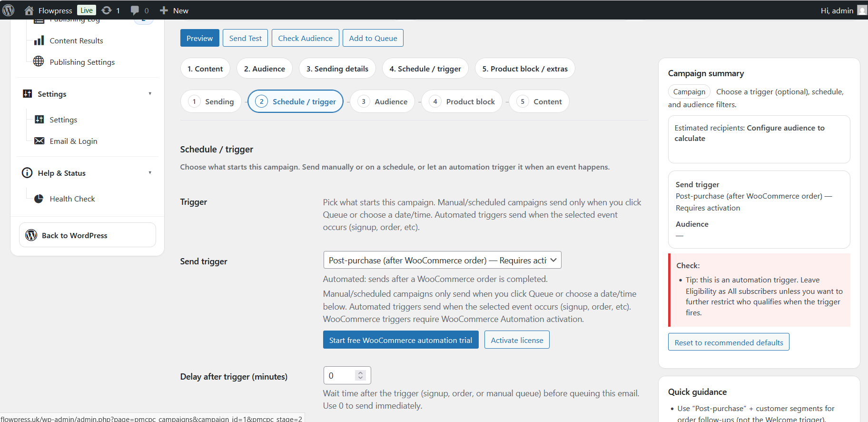868x422 pixels.
Task: Click Settings section sliders icon
Action: [28, 94]
